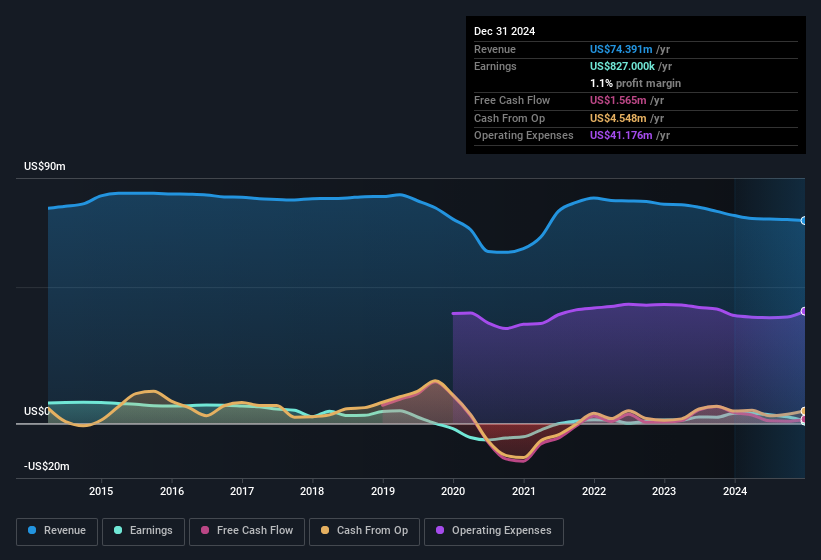
Task: Click the 2023 x-axis label
Action: click(664, 491)
